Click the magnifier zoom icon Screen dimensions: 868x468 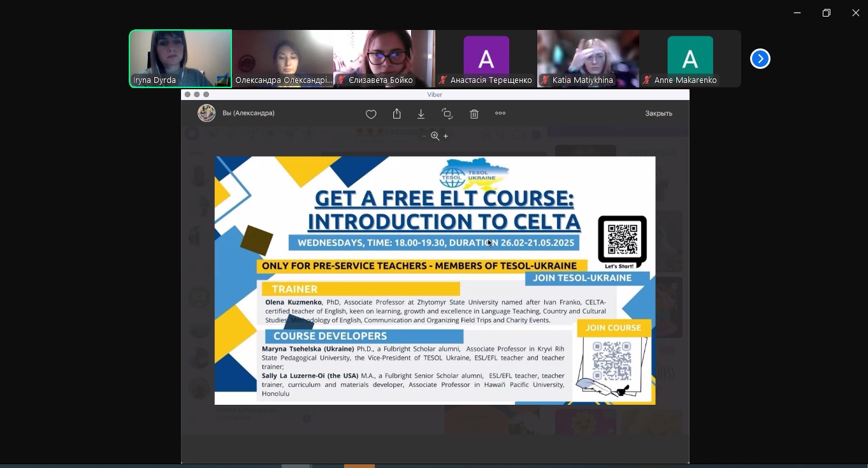[435, 136]
